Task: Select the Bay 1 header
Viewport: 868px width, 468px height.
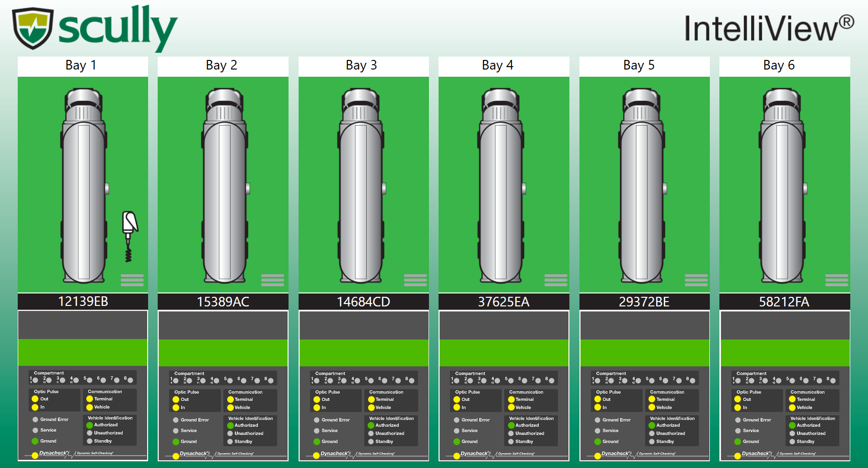Action: click(83, 66)
